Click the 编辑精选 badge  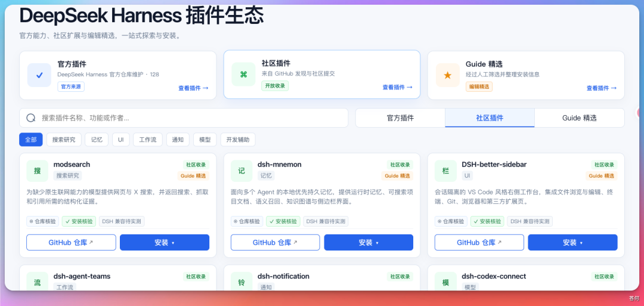tap(479, 86)
